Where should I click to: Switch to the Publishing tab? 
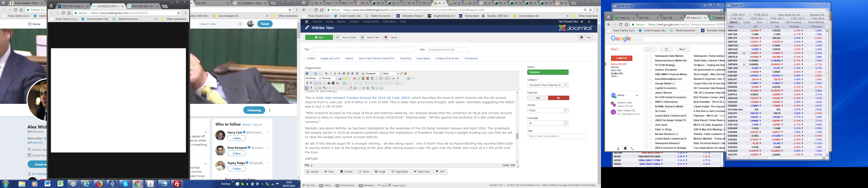(405, 58)
